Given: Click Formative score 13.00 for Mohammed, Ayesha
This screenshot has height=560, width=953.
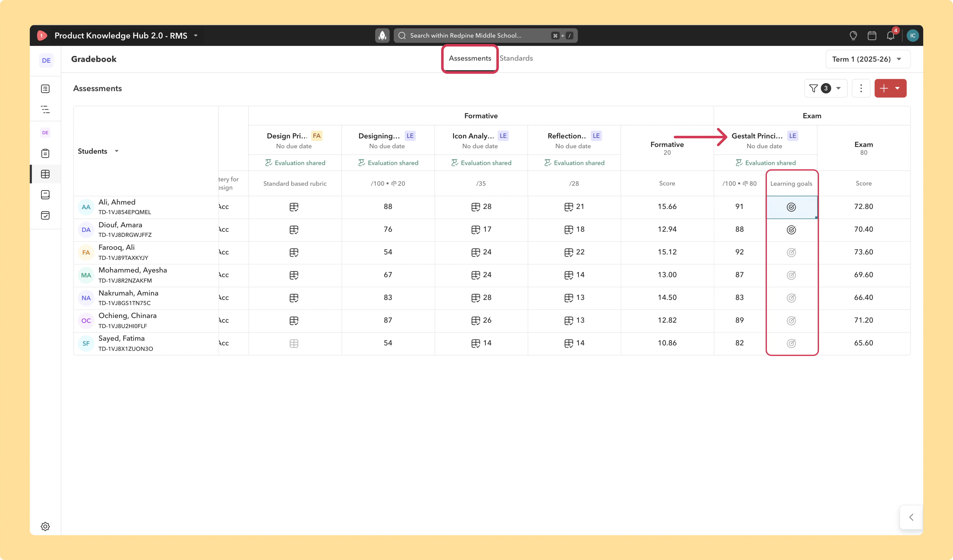Looking at the screenshot, I should click(667, 275).
